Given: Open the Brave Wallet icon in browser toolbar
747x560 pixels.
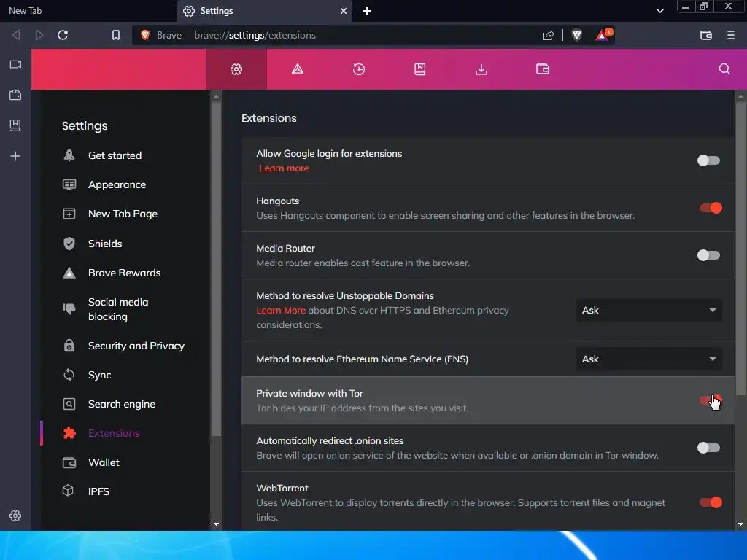Looking at the screenshot, I should (x=706, y=35).
